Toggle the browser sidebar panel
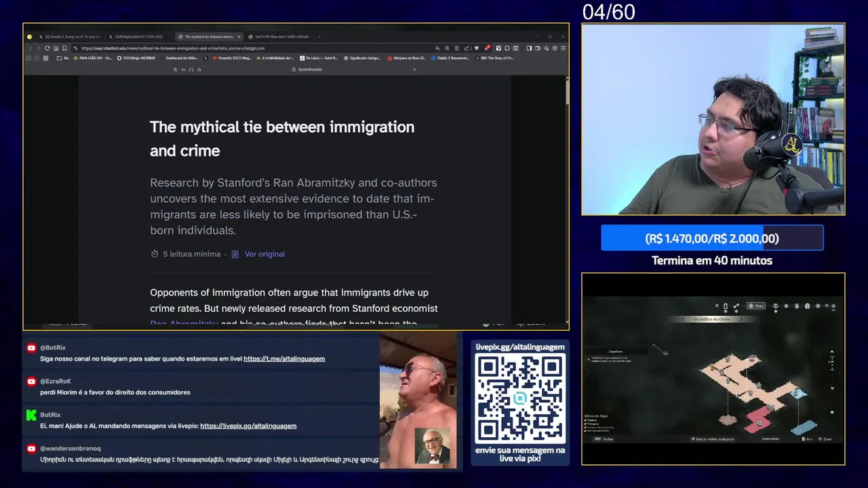 click(529, 48)
